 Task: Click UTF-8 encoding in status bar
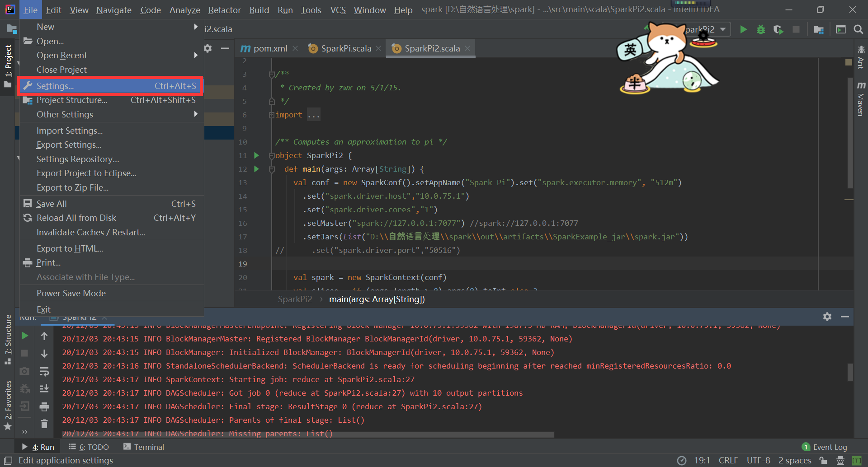758,460
